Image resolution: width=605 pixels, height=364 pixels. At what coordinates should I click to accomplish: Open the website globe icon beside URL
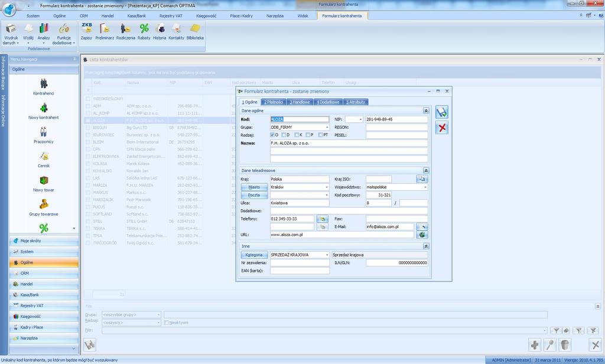[x=422, y=235]
